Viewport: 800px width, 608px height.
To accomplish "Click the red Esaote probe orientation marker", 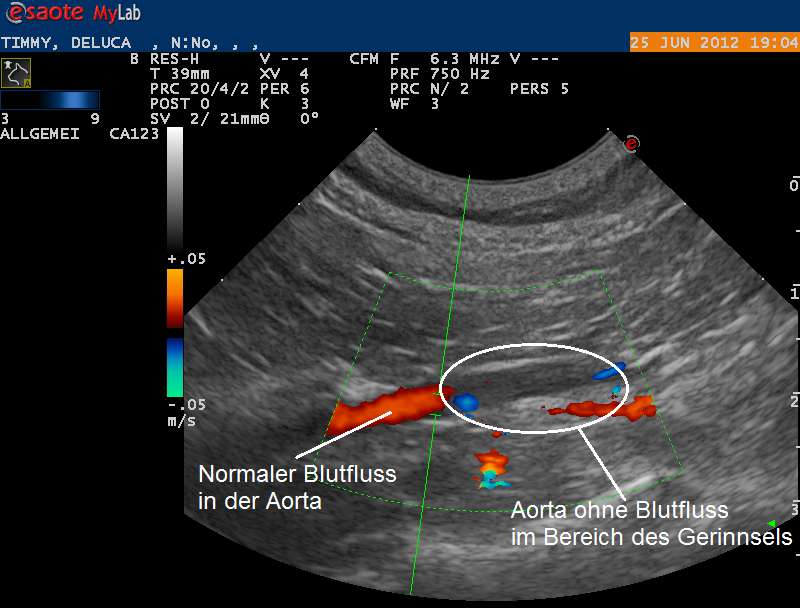I will tap(631, 144).
